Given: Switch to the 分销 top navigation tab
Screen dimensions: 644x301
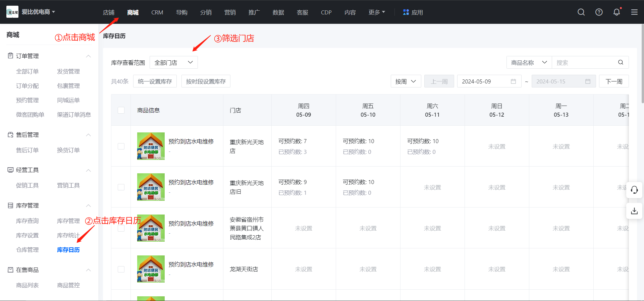Looking at the screenshot, I should pos(206,12).
